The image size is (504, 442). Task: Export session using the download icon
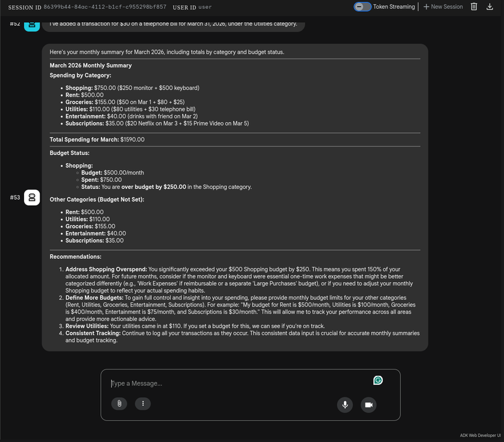click(x=490, y=6)
